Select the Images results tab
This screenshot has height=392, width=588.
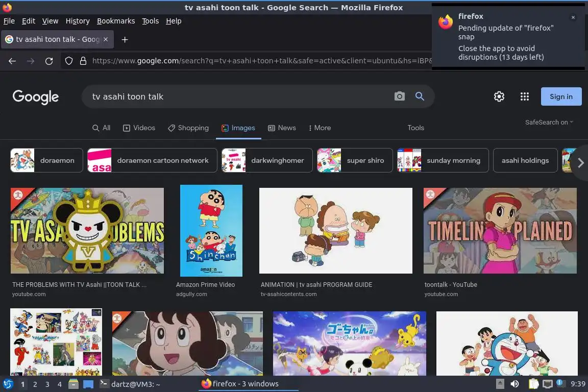(238, 128)
